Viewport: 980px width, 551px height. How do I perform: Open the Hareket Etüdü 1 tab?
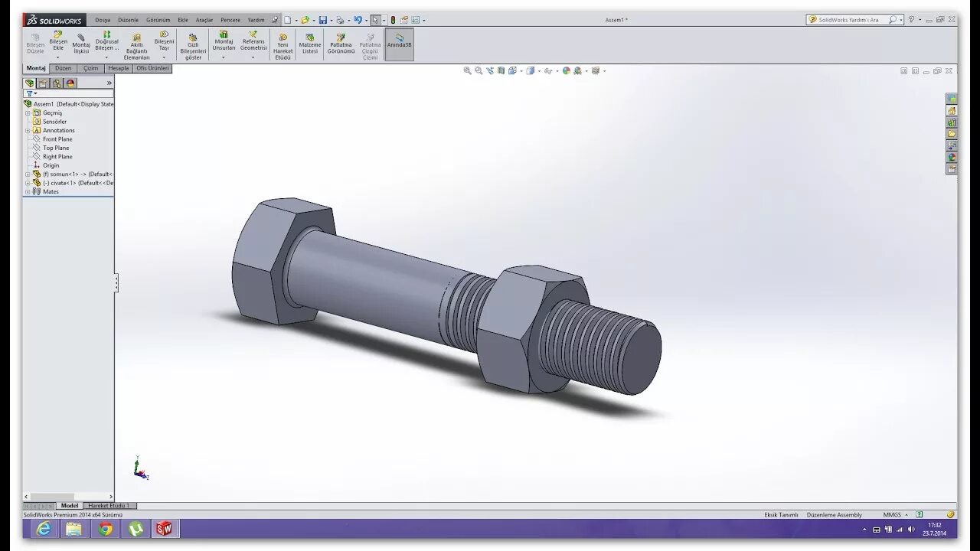tap(109, 506)
